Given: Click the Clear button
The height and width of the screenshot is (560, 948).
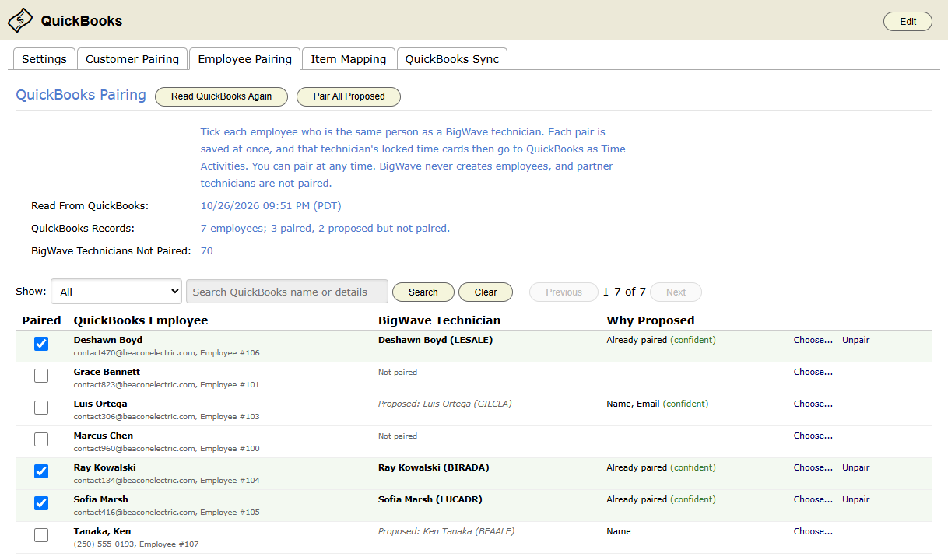Looking at the screenshot, I should [x=486, y=292].
